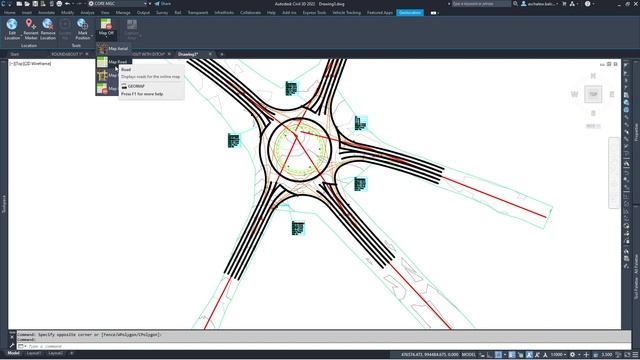Open the Transparent ribbon tab
This screenshot has width=640, height=360.
pyautogui.click(x=198, y=13)
